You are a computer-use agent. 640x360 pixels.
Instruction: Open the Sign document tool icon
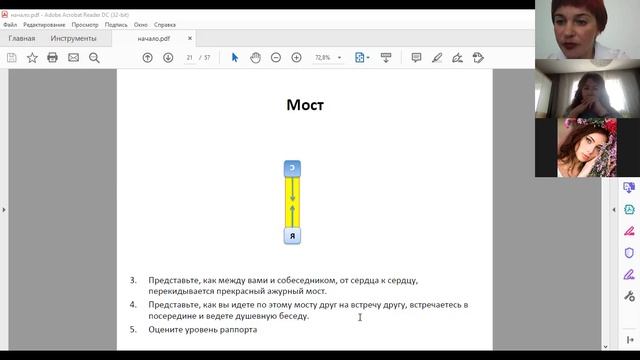point(458,58)
